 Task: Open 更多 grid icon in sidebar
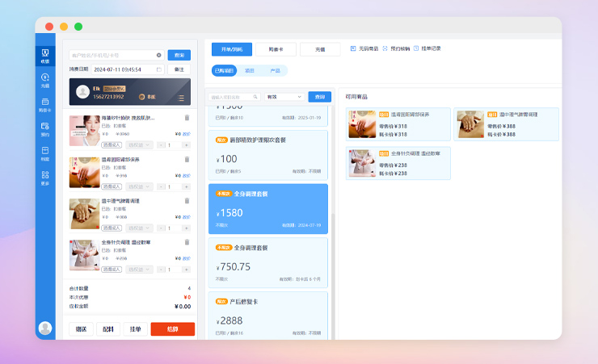[x=45, y=177]
